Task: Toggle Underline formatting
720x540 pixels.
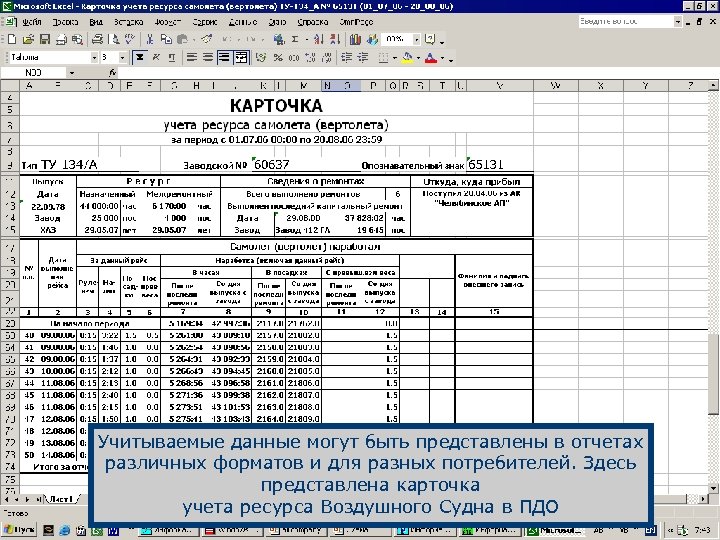Action: click(x=172, y=58)
